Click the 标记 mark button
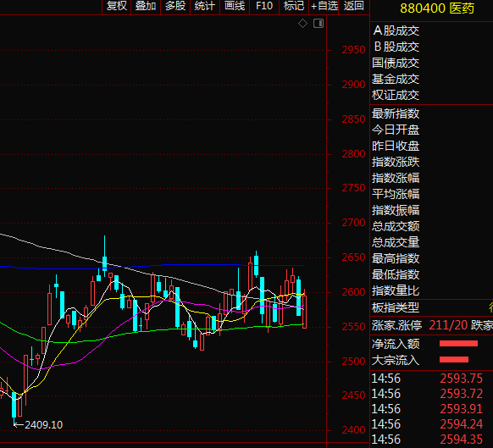The width and height of the screenshot is (493, 448). point(294,6)
